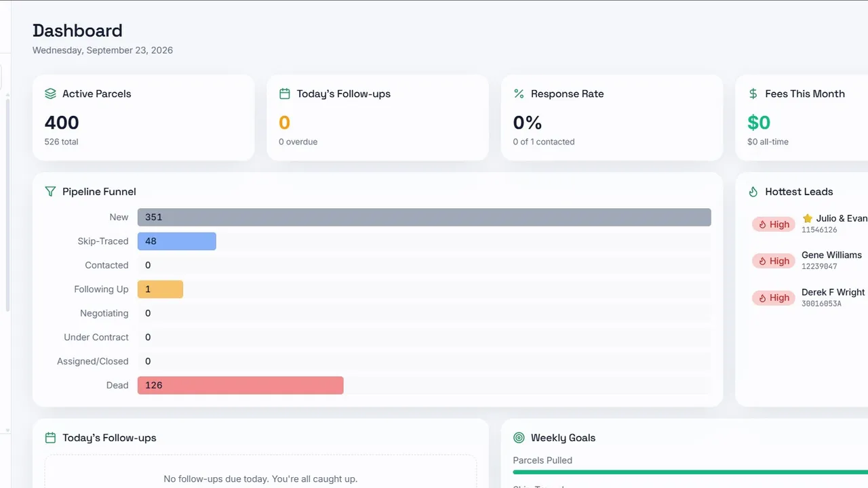Viewport: 868px width, 488px height.
Task: Click the '0 of 1 contacted' text
Action: (x=544, y=142)
